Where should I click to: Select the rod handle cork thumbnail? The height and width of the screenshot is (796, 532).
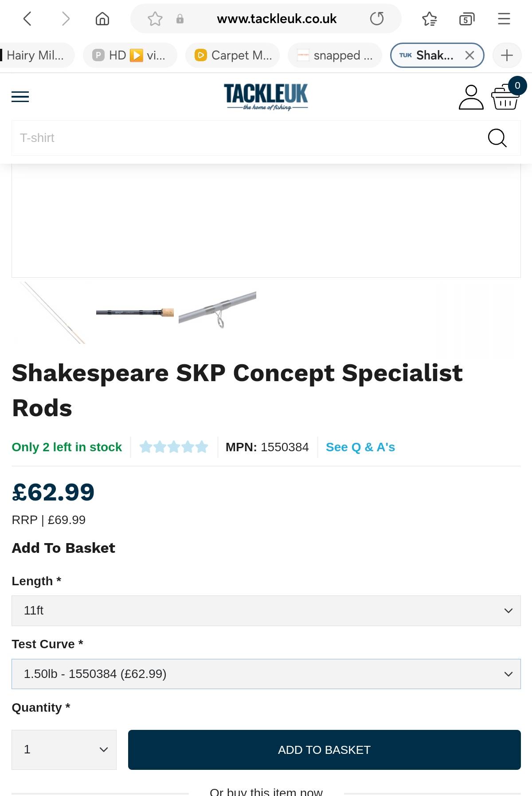pos(135,312)
